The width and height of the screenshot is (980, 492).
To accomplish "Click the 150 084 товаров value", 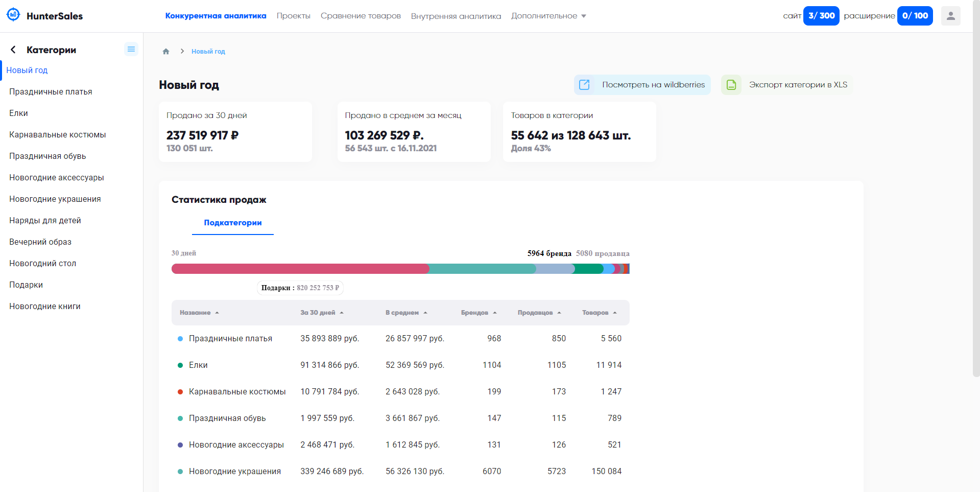I will (x=607, y=472).
